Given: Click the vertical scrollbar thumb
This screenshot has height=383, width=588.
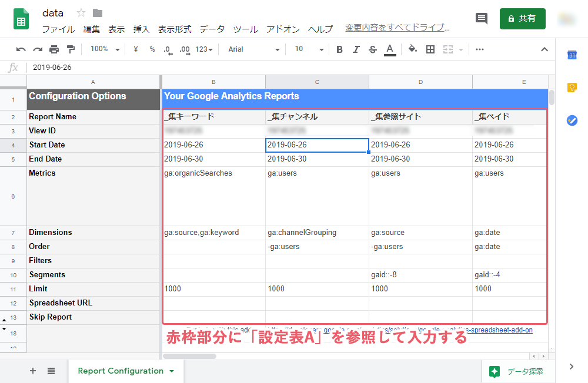Looking at the screenshot, I should coord(552,98).
